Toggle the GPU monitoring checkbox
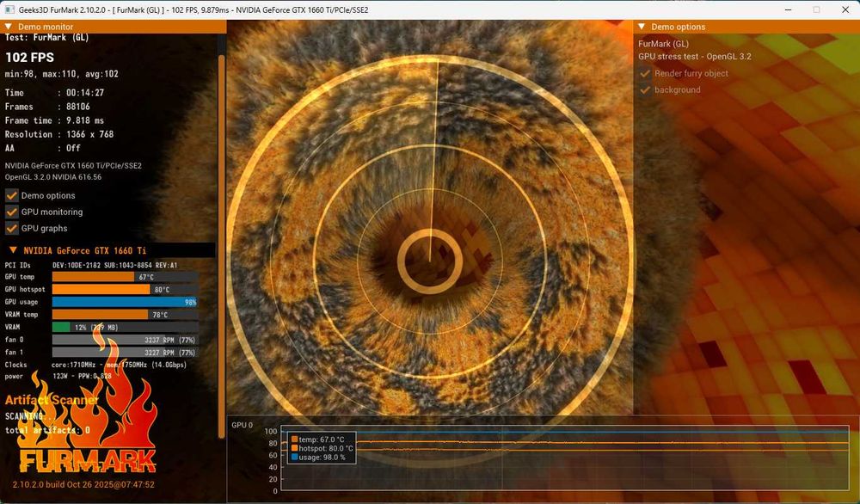 tap(11, 212)
